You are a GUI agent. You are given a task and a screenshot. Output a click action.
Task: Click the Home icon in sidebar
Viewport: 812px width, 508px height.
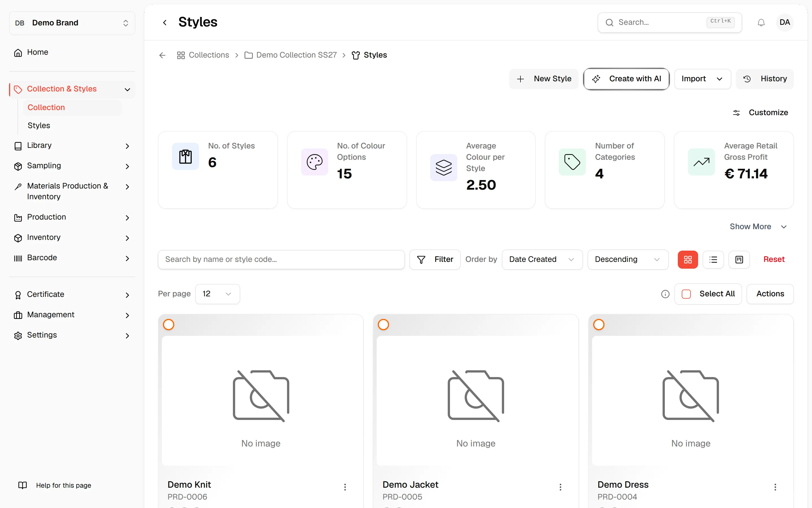tap(18, 53)
